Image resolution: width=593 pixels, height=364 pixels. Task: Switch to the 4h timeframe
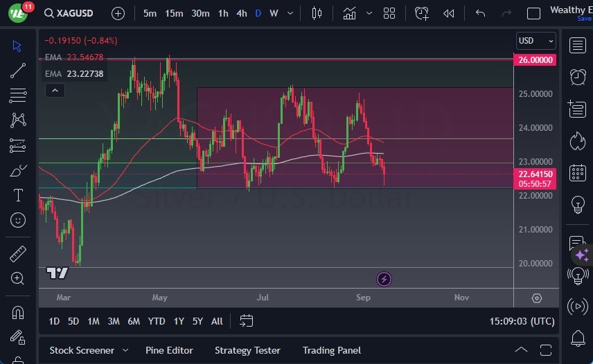pos(241,13)
